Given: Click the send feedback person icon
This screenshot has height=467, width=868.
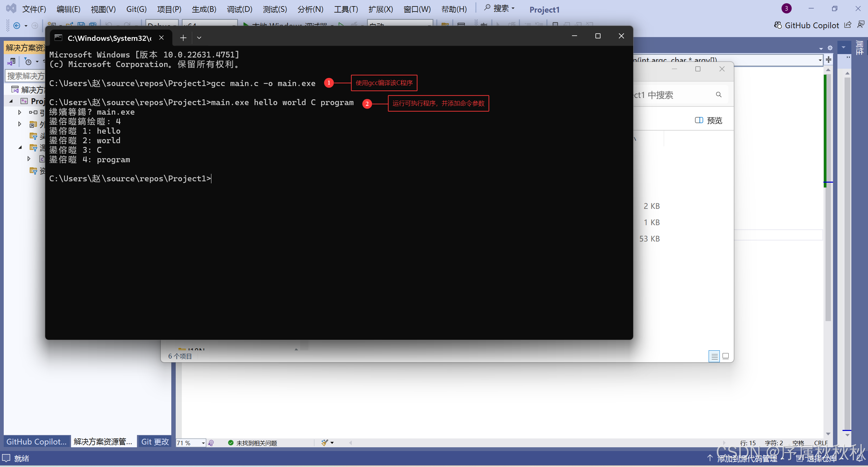Looking at the screenshot, I should point(861,25).
